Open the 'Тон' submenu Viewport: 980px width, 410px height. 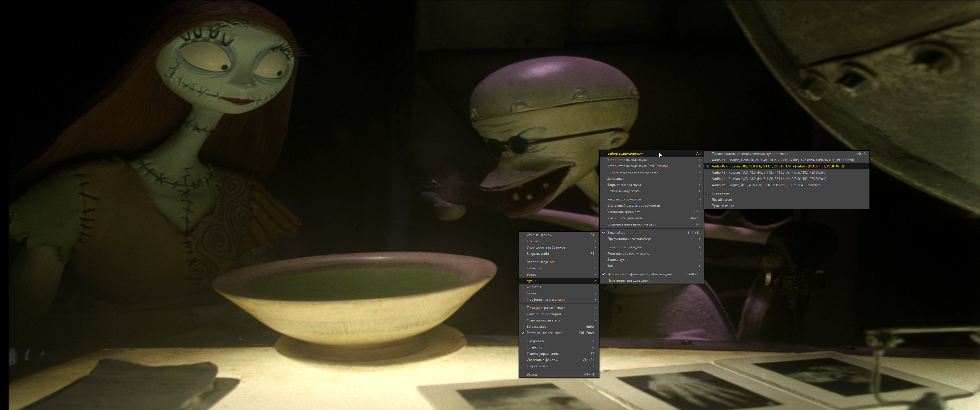[651, 266]
